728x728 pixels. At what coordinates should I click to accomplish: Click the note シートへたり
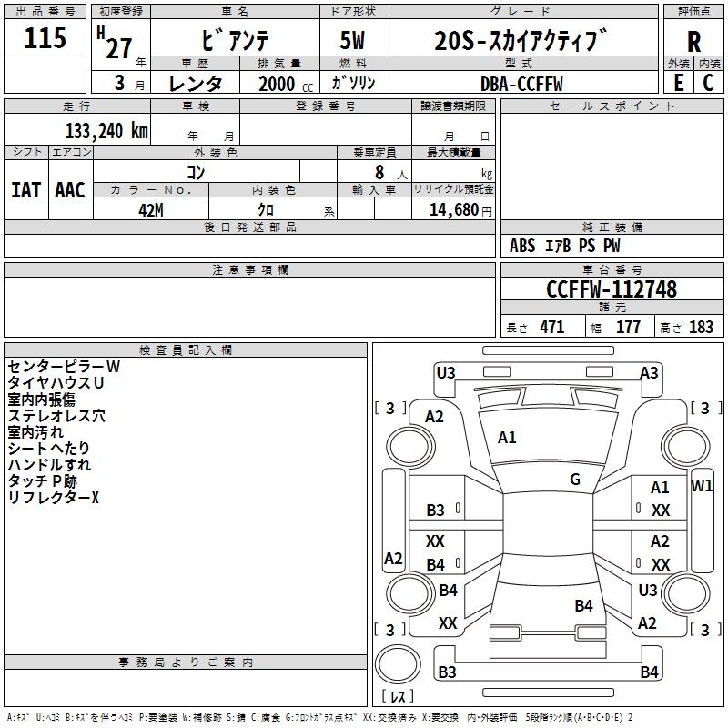coord(48,448)
